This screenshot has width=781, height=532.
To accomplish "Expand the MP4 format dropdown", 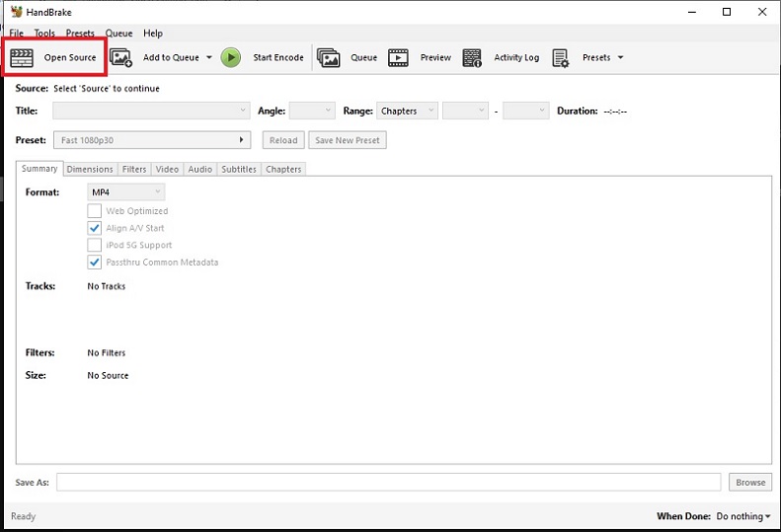I will [x=125, y=191].
